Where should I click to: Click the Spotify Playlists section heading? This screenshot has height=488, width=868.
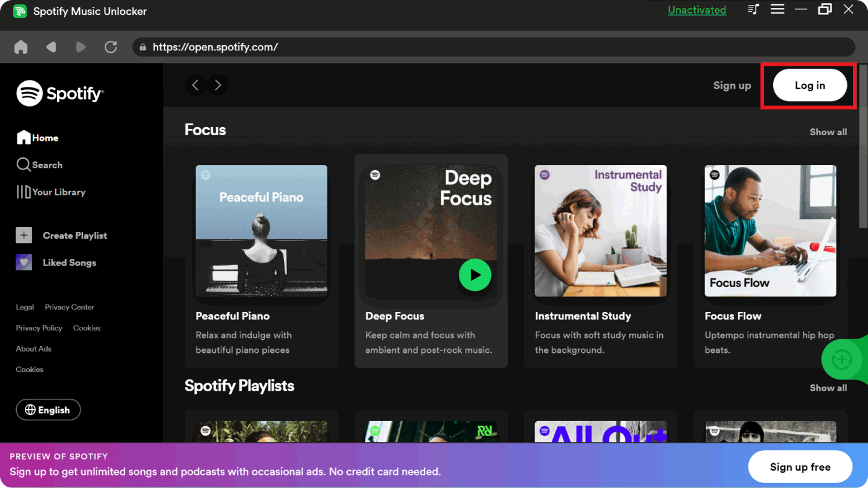[239, 386]
